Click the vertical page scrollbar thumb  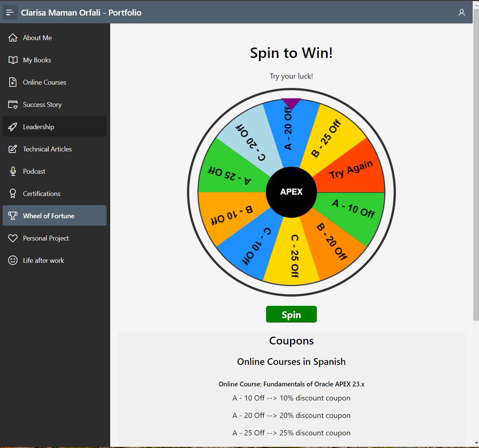click(x=476, y=164)
